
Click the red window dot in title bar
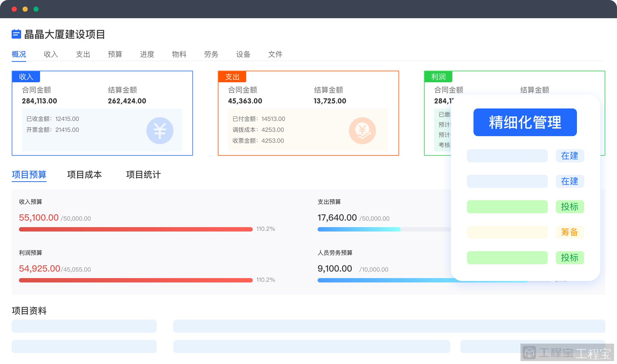click(14, 9)
